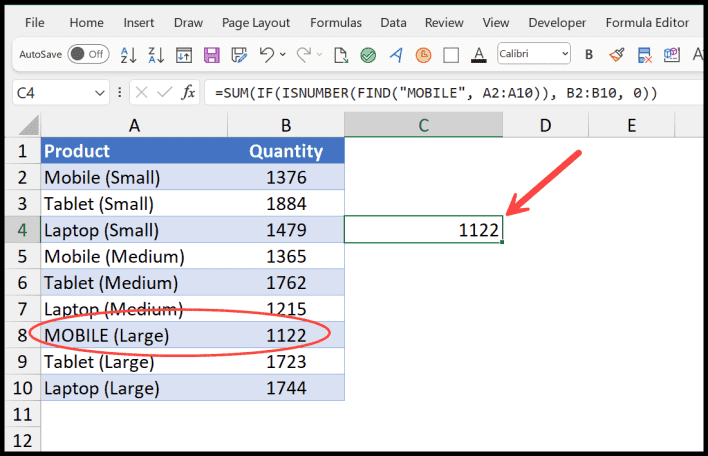Click the Cancel X in formula bar
The height and width of the screenshot is (456, 708).
140,93
